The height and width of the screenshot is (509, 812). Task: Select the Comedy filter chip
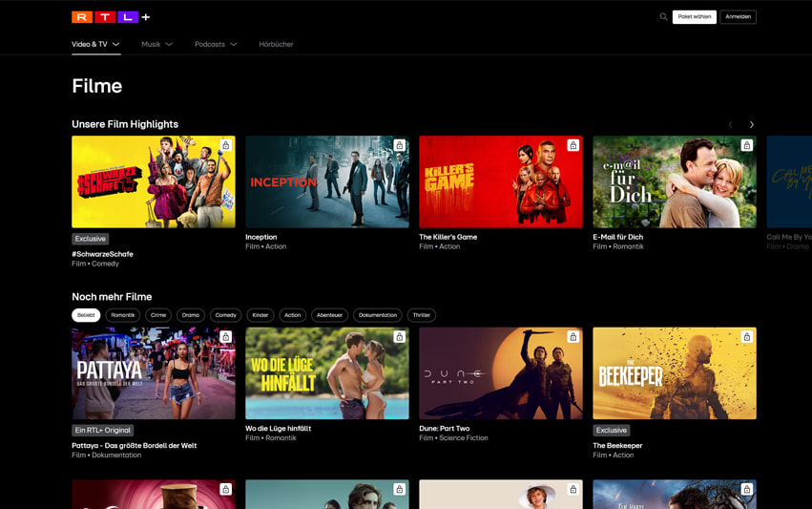coord(226,315)
